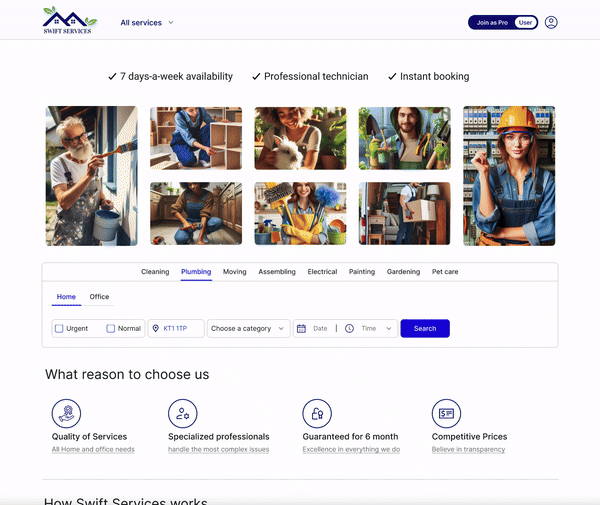Click the Instant booking text

[x=434, y=77]
